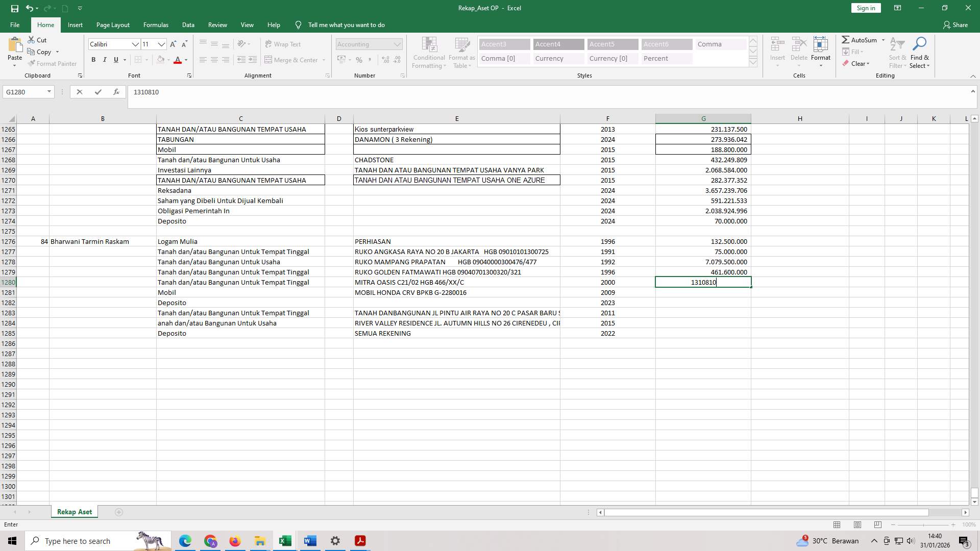The width and height of the screenshot is (980, 551).
Task: Toggle italic formatting
Action: click(x=105, y=60)
